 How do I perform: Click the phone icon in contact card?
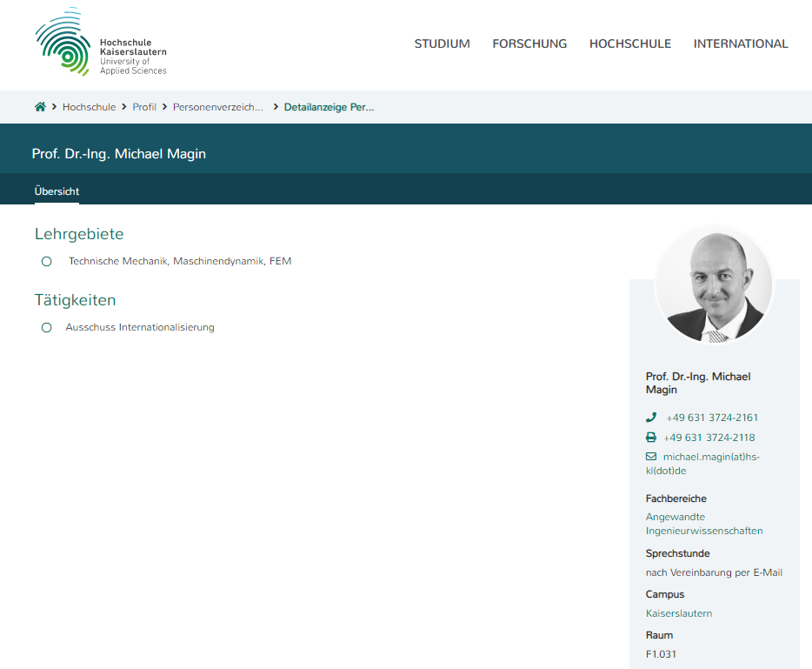651,418
